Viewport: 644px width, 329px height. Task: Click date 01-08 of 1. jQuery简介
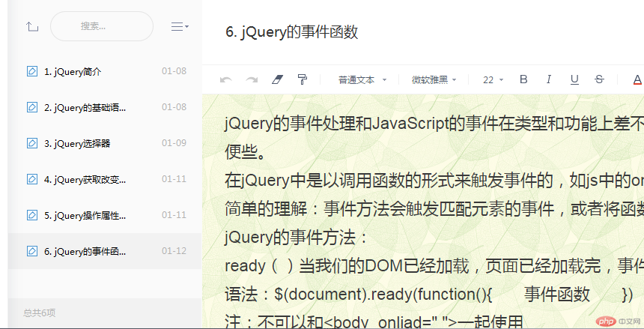coord(174,71)
